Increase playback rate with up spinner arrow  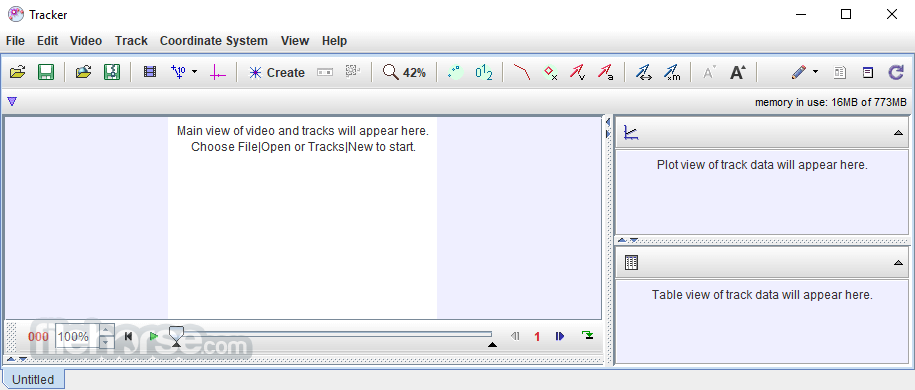[x=106, y=330]
